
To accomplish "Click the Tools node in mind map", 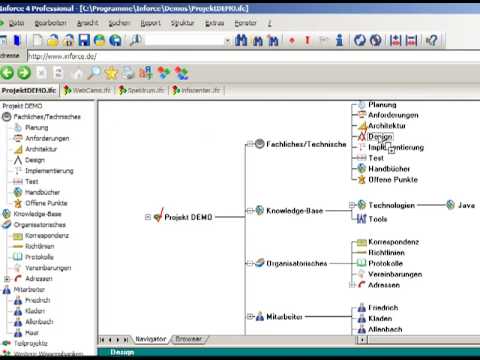I will (378, 219).
